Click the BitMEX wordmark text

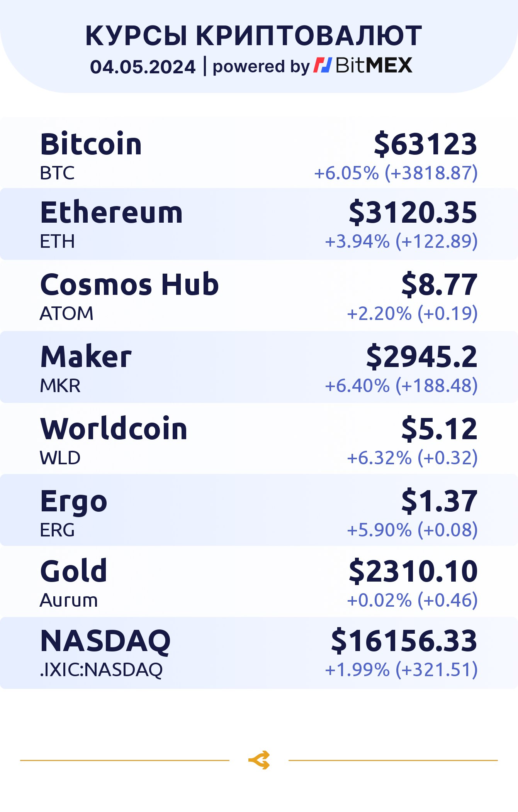374,65
